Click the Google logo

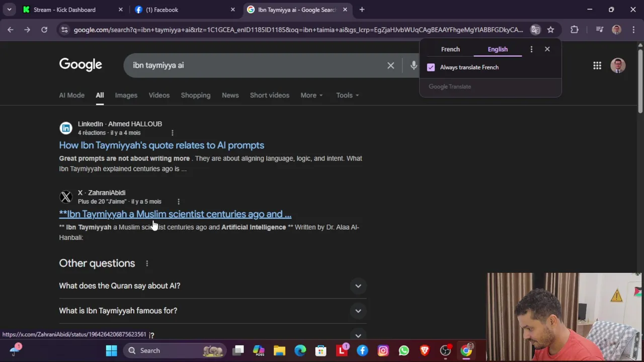tap(80, 65)
